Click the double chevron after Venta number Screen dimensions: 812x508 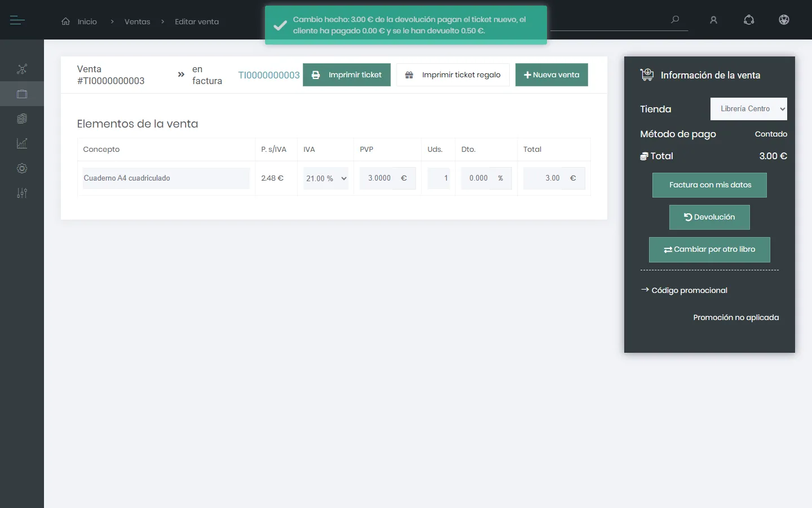tap(181, 75)
